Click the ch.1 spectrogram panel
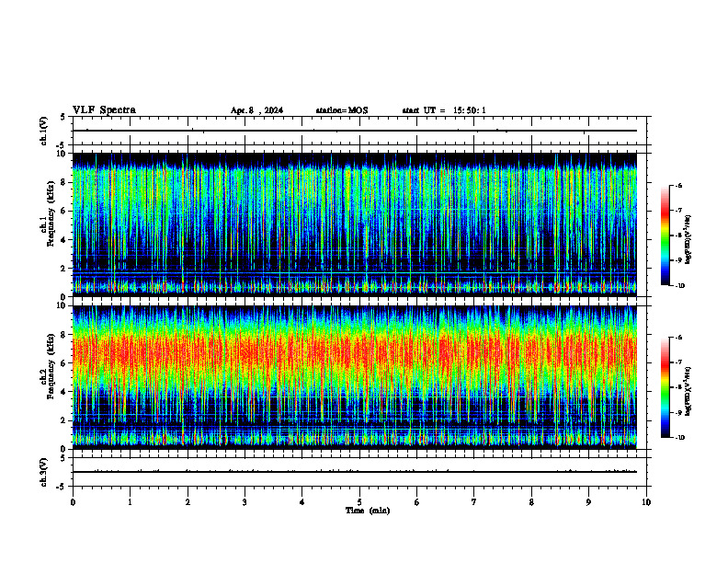This screenshot has width=728, height=563. 355,224
